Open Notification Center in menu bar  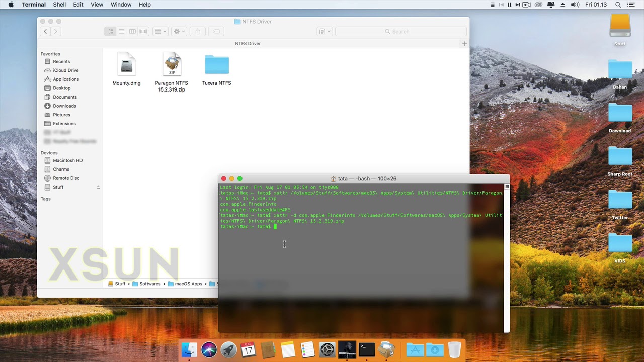pyautogui.click(x=632, y=5)
